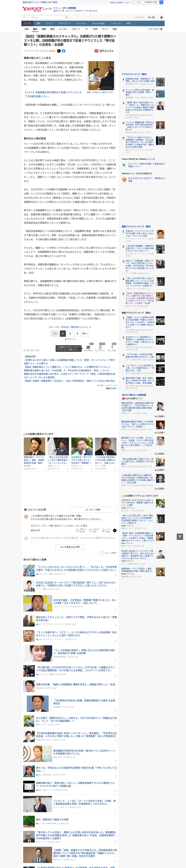Viewport: 186px width, 868px height.
Task: Select the エキスパート navigation tab
Action: (x=64, y=24)
